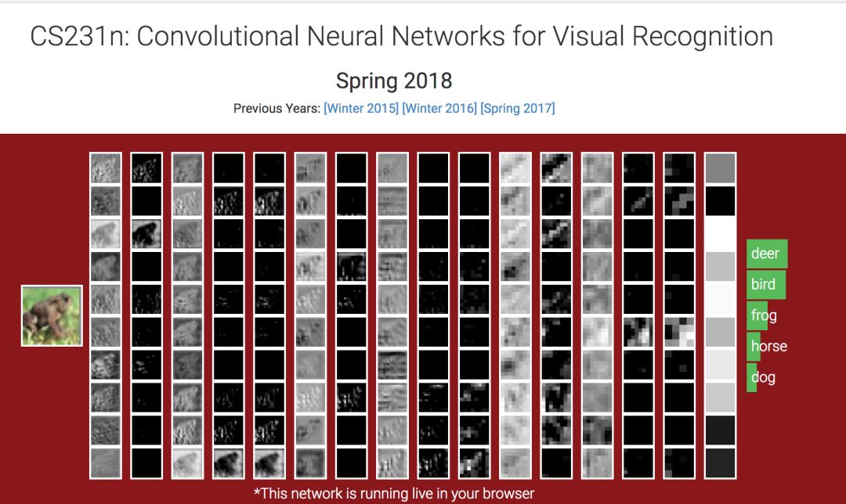
Task: Open the Winter 2015 course link
Action: pos(361,108)
